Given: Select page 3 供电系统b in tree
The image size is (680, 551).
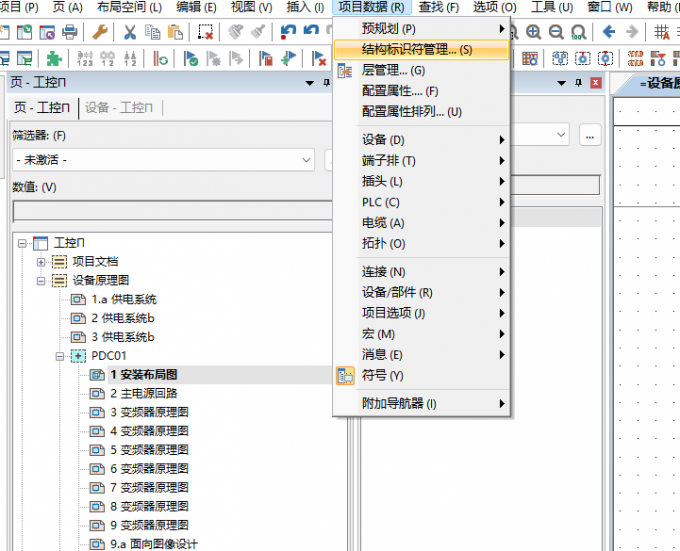Looking at the screenshot, I should [123, 337].
